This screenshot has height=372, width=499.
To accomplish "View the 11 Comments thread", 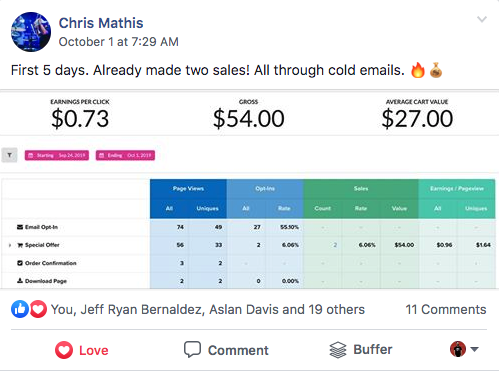I will coord(446,310).
